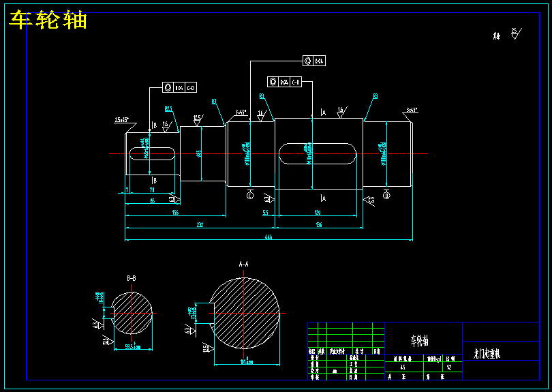The height and width of the screenshot is (392, 552).
Task: Select the 25 roughness symbol in top-right corner
Action: pos(516,34)
